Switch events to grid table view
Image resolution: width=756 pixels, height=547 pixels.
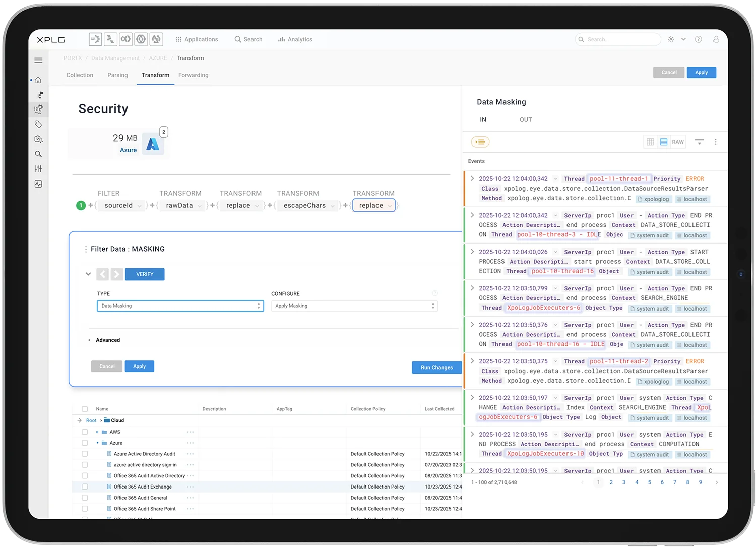tap(650, 142)
